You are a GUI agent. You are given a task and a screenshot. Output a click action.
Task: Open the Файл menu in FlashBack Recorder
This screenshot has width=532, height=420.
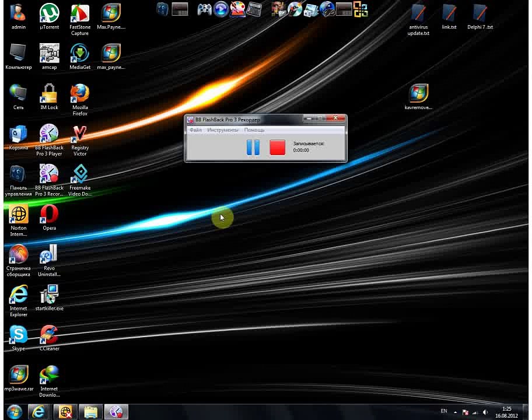click(x=195, y=130)
